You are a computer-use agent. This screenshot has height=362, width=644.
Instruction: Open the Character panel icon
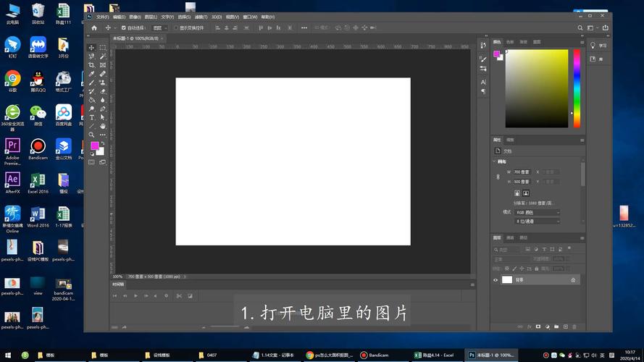483,82
